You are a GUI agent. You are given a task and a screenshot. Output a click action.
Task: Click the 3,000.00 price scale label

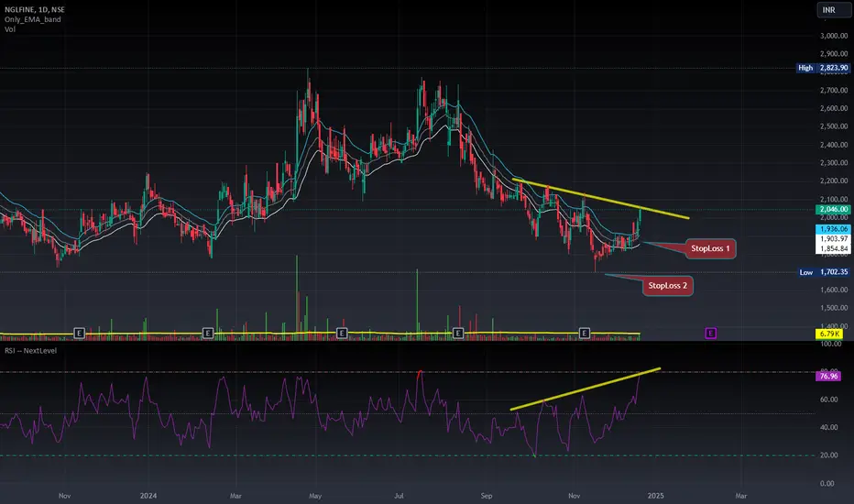click(x=834, y=36)
